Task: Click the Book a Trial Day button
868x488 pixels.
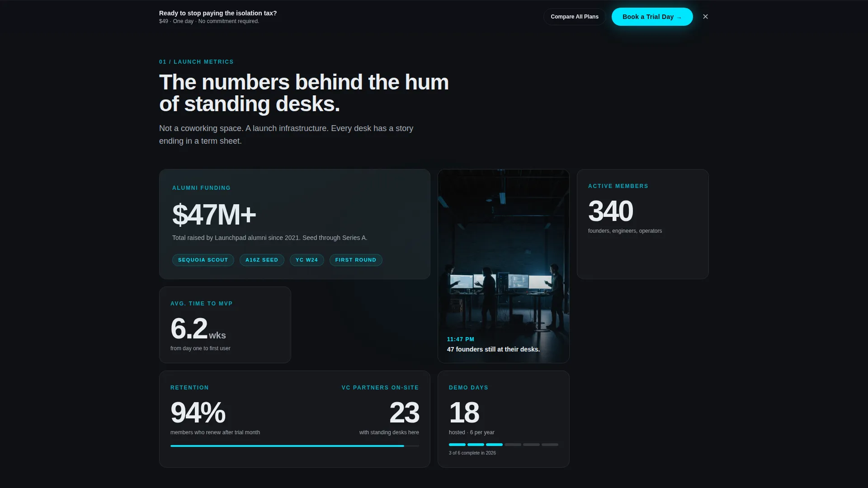Action: coord(652,17)
